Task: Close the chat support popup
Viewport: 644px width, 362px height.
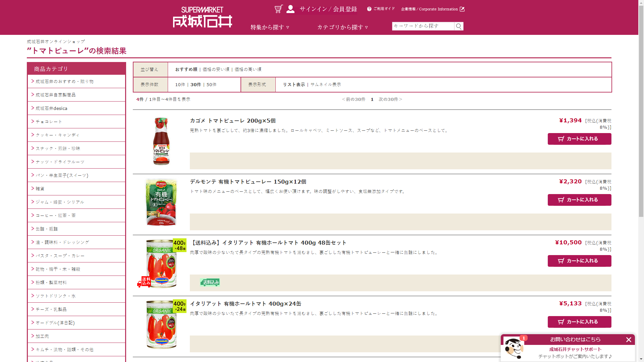Action: pyautogui.click(x=629, y=340)
